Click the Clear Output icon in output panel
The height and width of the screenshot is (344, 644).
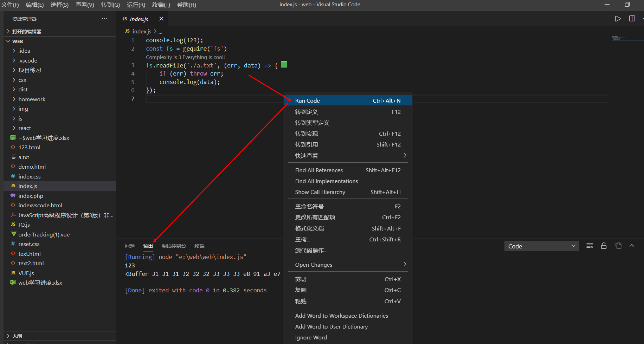point(590,246)
